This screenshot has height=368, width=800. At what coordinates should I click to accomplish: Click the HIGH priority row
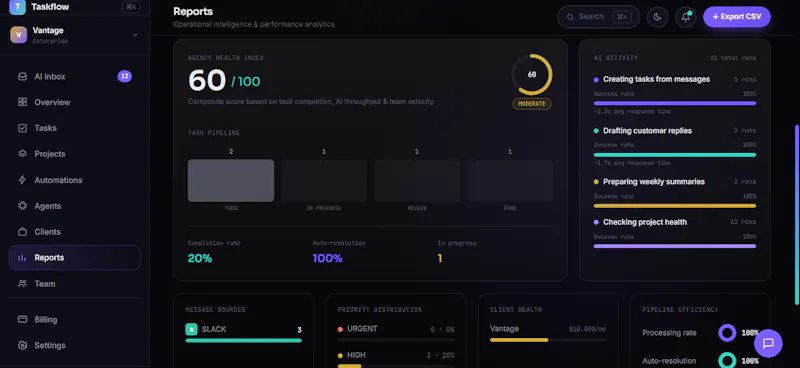[395, 358]
